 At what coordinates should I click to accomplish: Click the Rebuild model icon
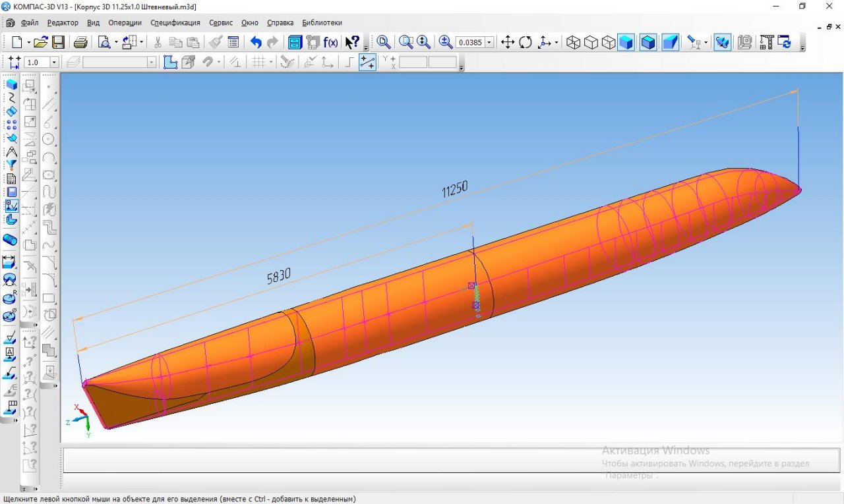click(x=784, y=43)
